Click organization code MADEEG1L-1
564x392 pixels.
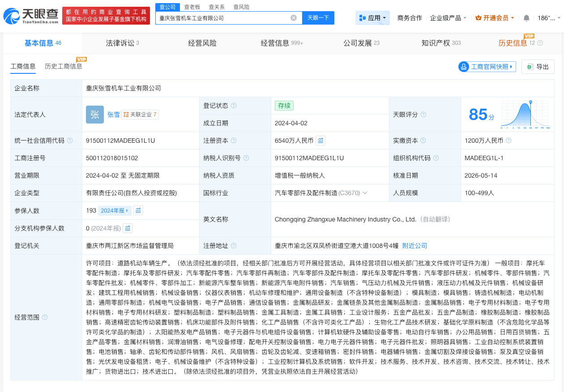pyautogui.click(x=484, y=158)
